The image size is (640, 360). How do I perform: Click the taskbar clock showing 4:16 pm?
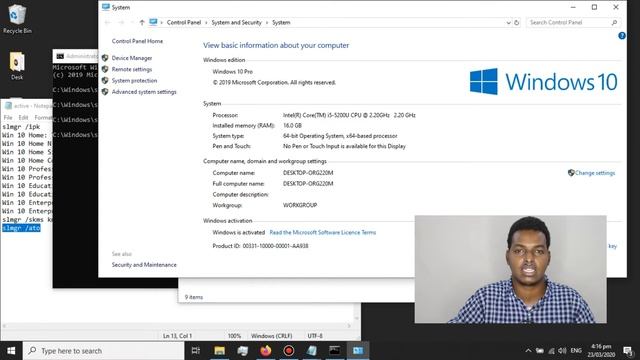pos(601,351)
